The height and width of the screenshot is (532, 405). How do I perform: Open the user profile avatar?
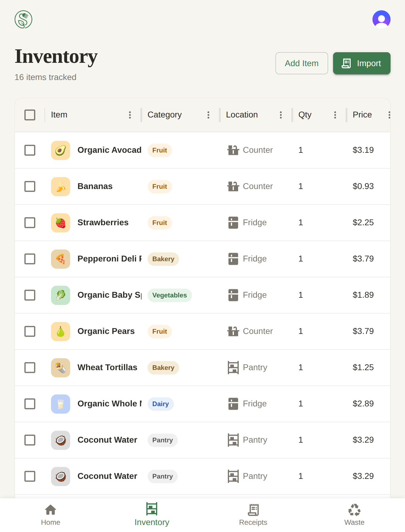[381, 19]
